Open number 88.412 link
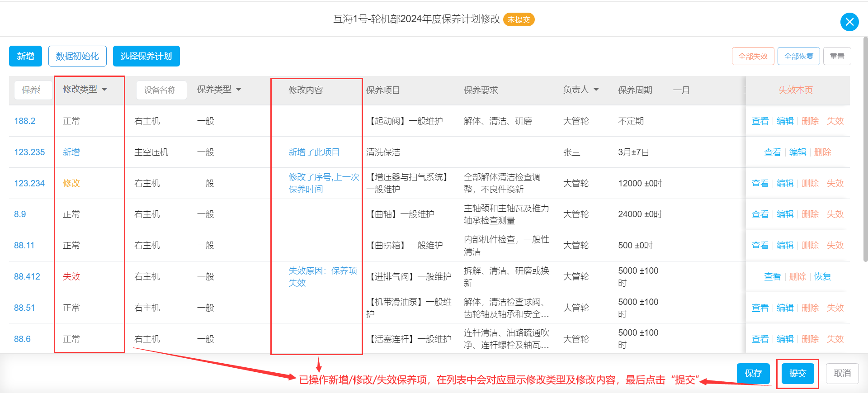 [x=27, y=276]
